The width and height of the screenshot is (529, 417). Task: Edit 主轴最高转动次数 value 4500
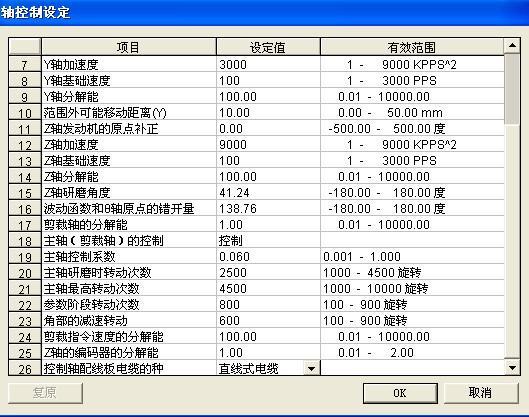pyautogui.click(x=268, y=289)
